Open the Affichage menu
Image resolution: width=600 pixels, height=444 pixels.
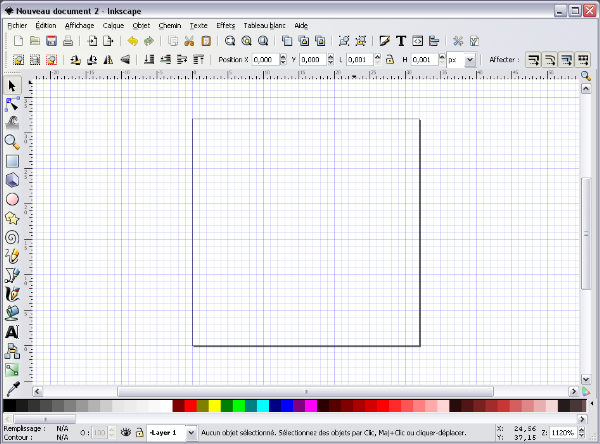pyautogui.click(x=79, y=25)
